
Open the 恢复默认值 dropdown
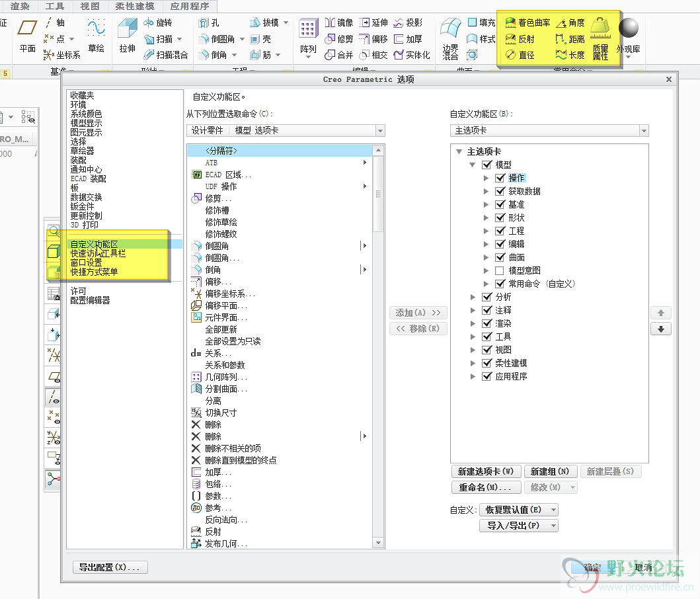pyautogui.click(x=519, y=510)
